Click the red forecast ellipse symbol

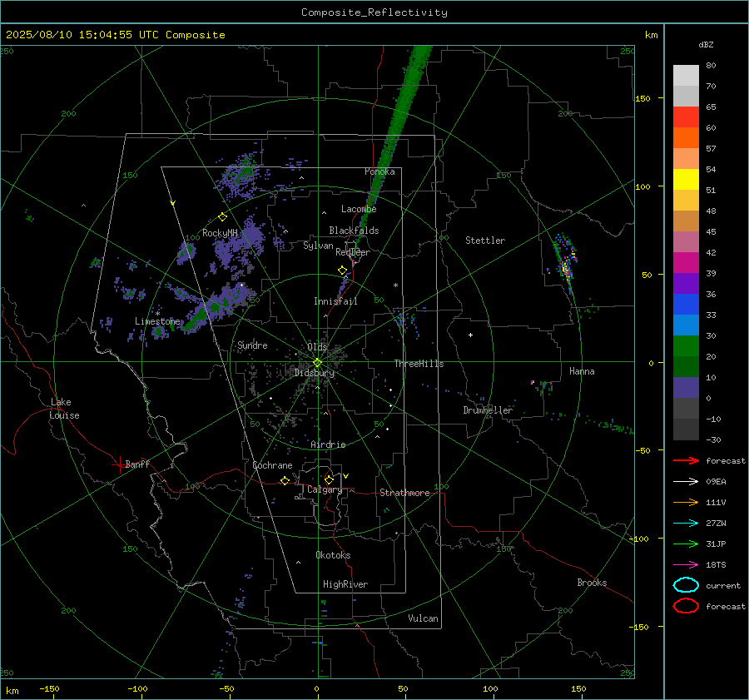click(x=686, y=606)
